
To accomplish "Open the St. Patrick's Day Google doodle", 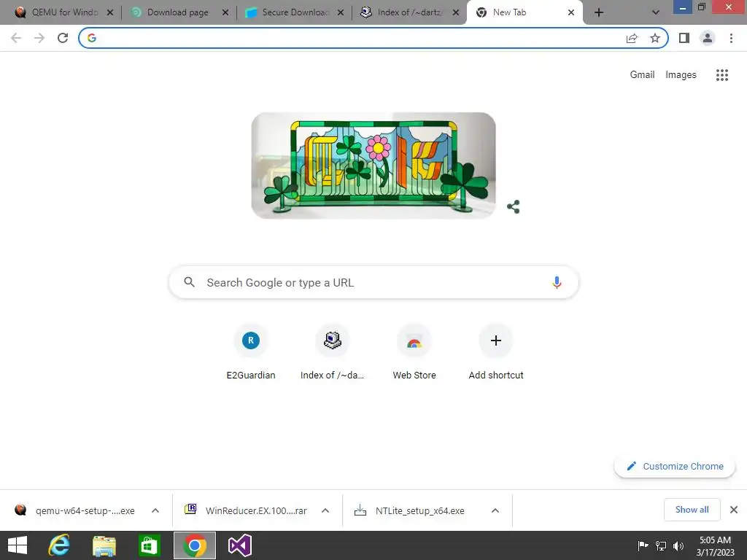I will tap(373, 166).
